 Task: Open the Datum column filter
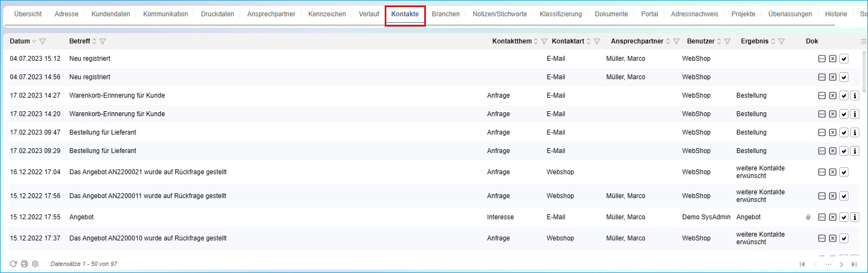pyautogui.click(x=43, y=41)
